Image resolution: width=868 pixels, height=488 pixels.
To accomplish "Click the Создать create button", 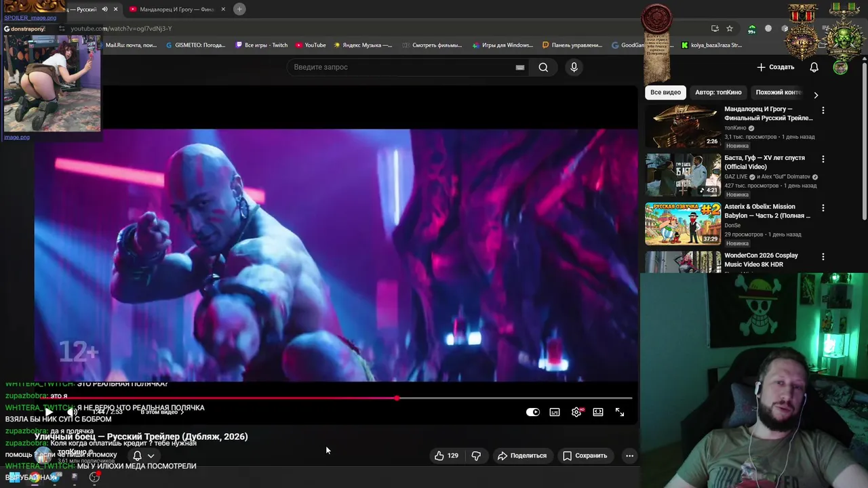I will pyautogui.click(x=776, y=67).
